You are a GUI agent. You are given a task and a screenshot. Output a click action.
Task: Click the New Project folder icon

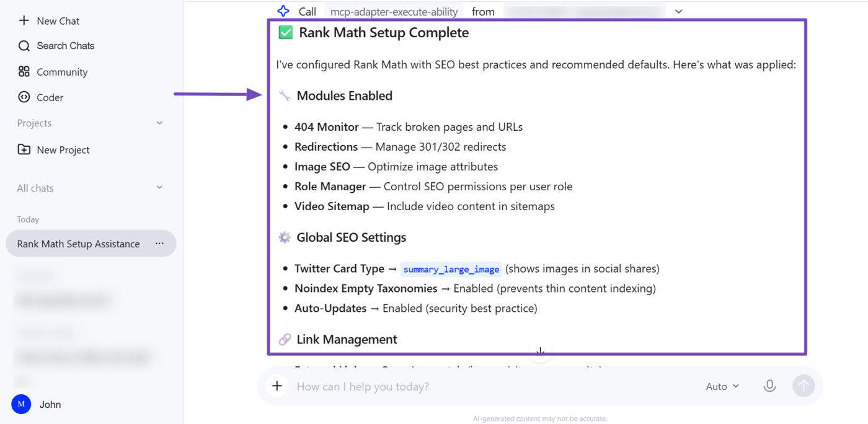[24, 149]
